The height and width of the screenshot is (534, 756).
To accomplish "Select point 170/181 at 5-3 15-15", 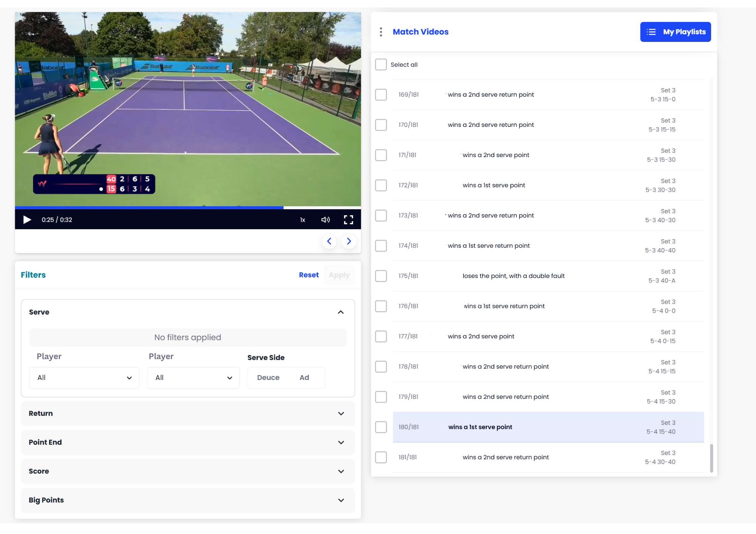I will (x=548, y=125).
